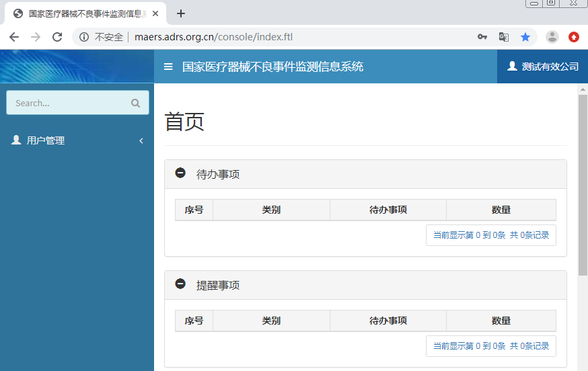Click the translate page icon

point(503,37)
